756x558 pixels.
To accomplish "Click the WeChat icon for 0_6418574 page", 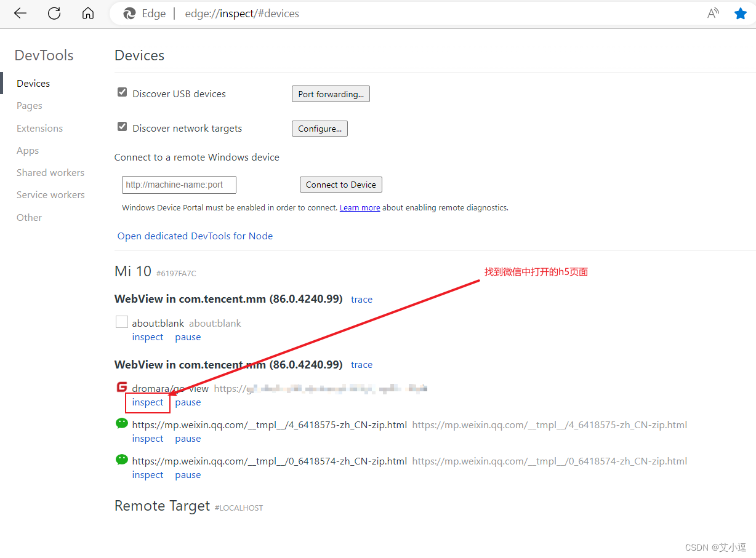I will [122, 460].
